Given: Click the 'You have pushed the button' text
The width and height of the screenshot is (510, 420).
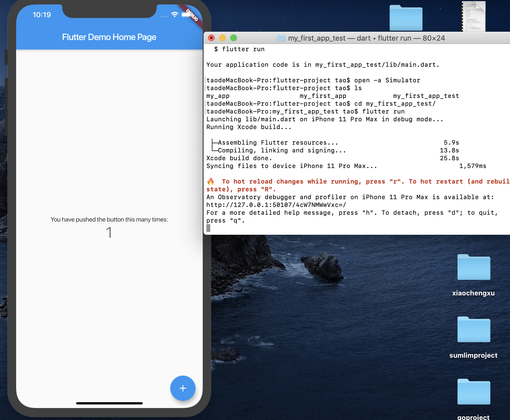Looking at the screenshot, I should coord(109,219).
